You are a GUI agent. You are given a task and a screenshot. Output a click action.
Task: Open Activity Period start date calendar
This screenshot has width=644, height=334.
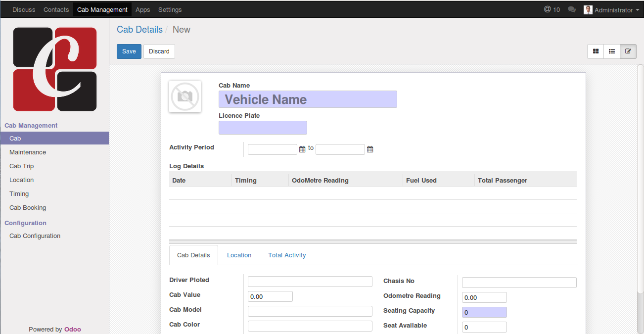click(302, 149)
